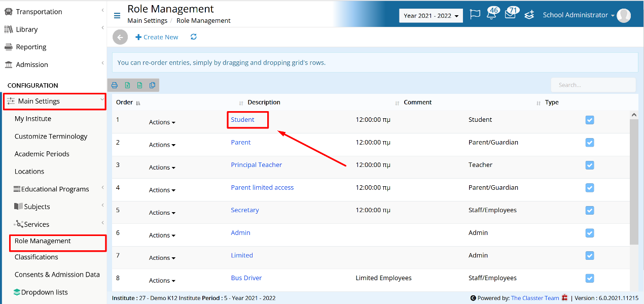Open the Principal Teacher role link
This screenshot has height=304, width=644.
[x=257, y=165]
